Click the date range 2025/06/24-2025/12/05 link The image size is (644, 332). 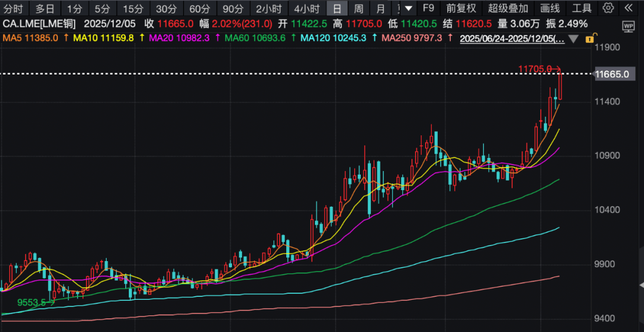tap(512, 38)
